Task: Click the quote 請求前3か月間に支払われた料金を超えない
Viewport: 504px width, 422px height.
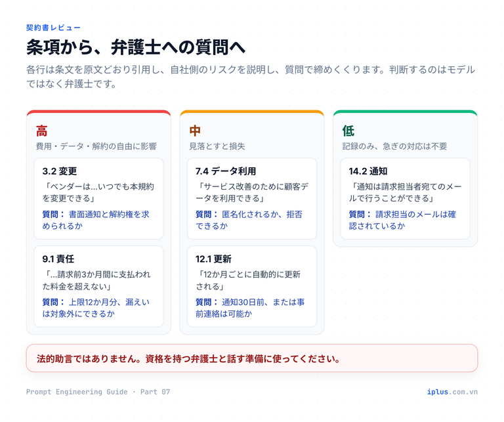Action: 96,280
